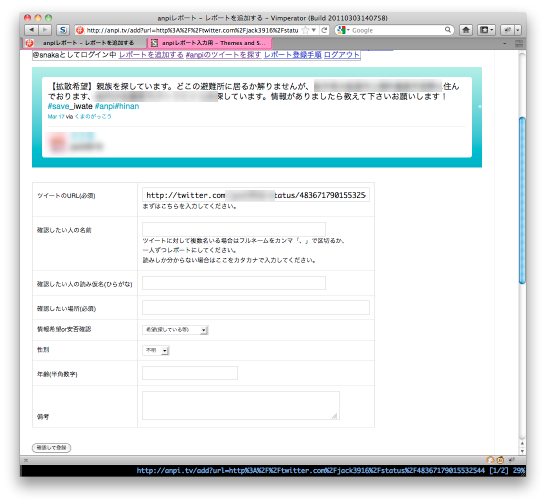Screen dimensions: 546x504
Task: Open the bookmarks toolbar button menu
Action: 486,30
